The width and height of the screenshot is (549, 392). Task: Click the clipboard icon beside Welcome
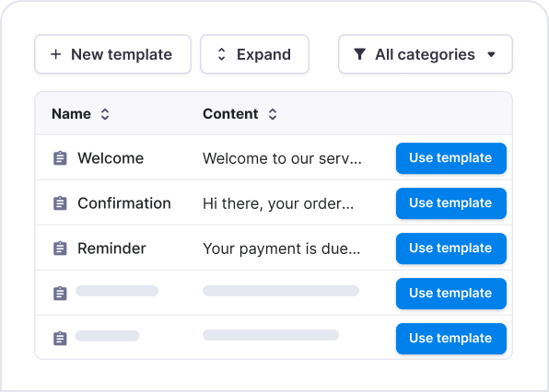point(60,158)
